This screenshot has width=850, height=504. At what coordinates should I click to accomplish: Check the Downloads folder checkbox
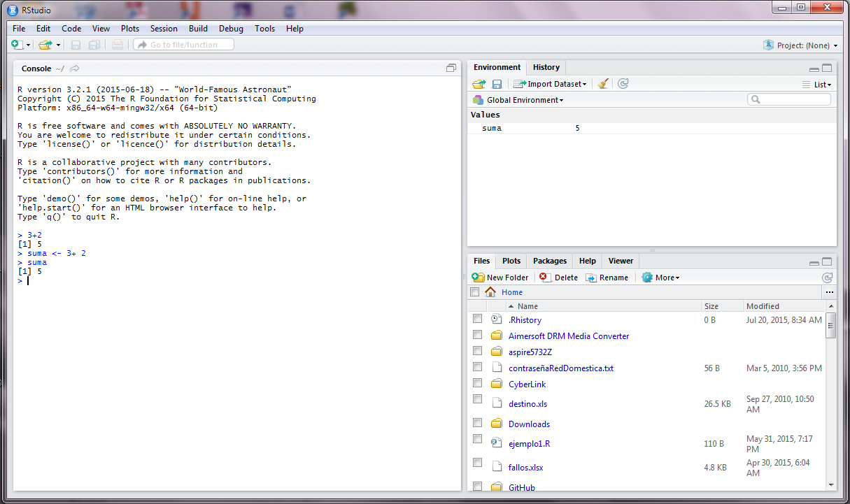(x=477, y=423)
